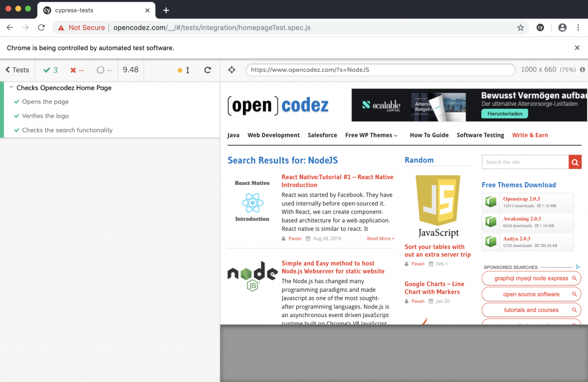
Task: Click the React Native Introduction thumbnail
Action: 252,201
